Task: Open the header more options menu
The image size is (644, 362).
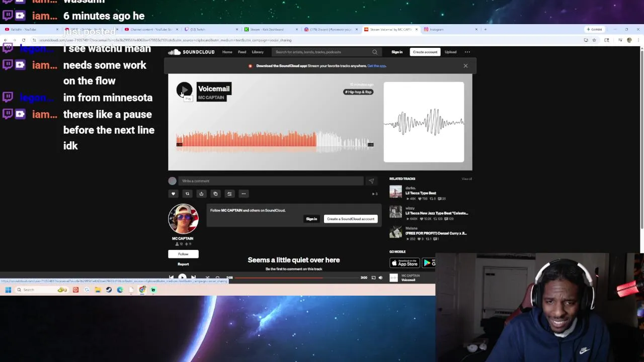Action: [467, 52]
